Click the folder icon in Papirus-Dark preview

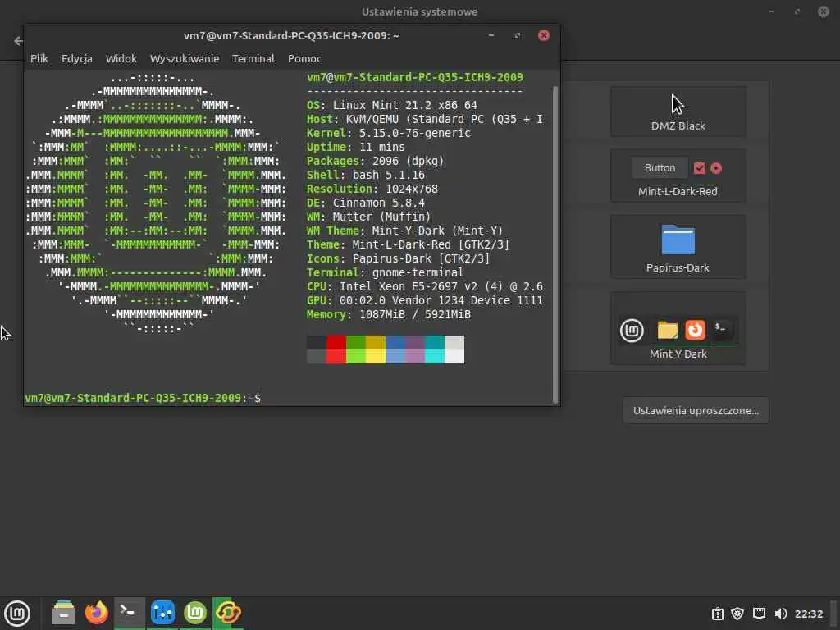point(678,240)
